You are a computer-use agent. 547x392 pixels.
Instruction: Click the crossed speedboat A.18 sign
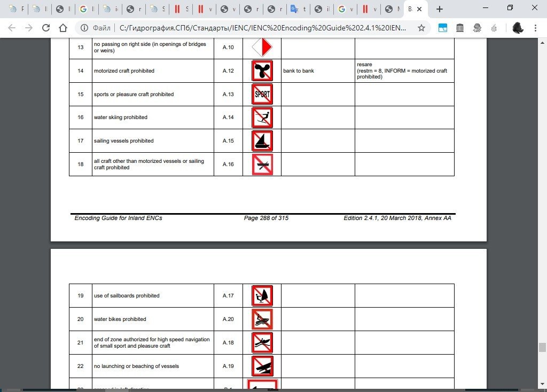pos(262,342)
